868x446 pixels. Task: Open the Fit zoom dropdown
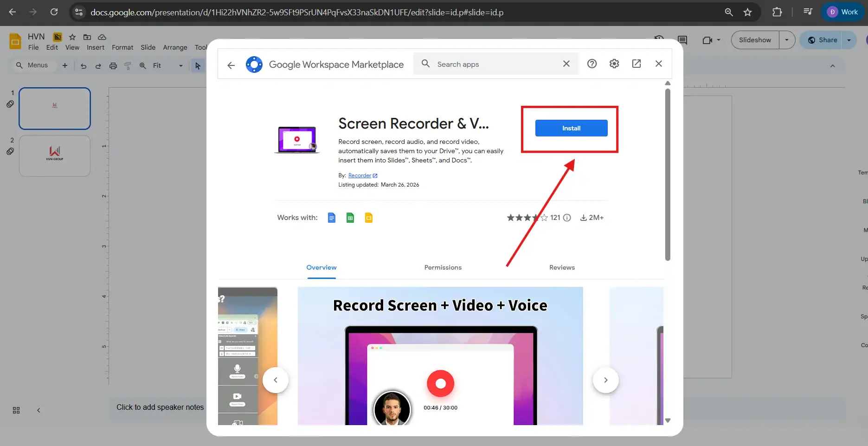168,66
